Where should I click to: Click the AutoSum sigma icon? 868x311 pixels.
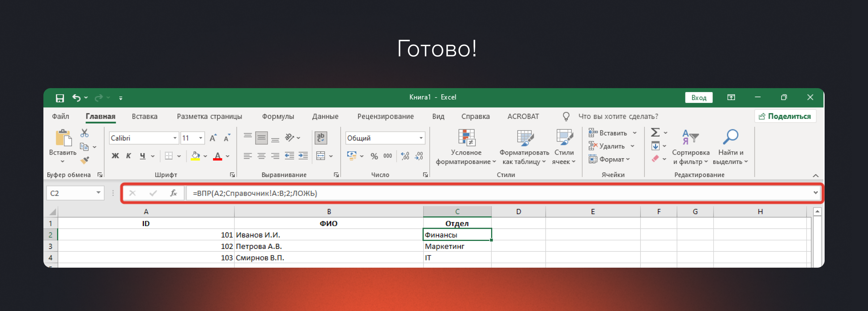[655, 133]
